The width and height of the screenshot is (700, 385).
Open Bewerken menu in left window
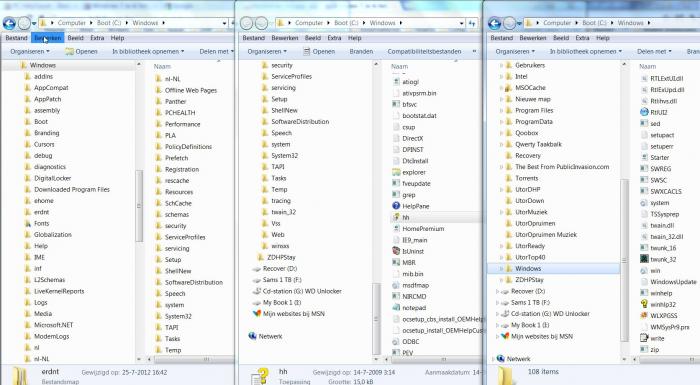[x=47, y=38]
